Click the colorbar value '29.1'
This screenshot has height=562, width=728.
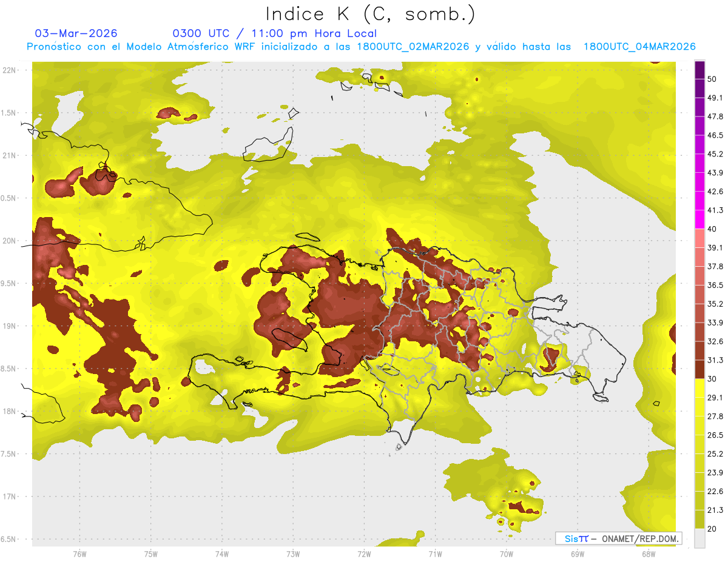[715, 397]
